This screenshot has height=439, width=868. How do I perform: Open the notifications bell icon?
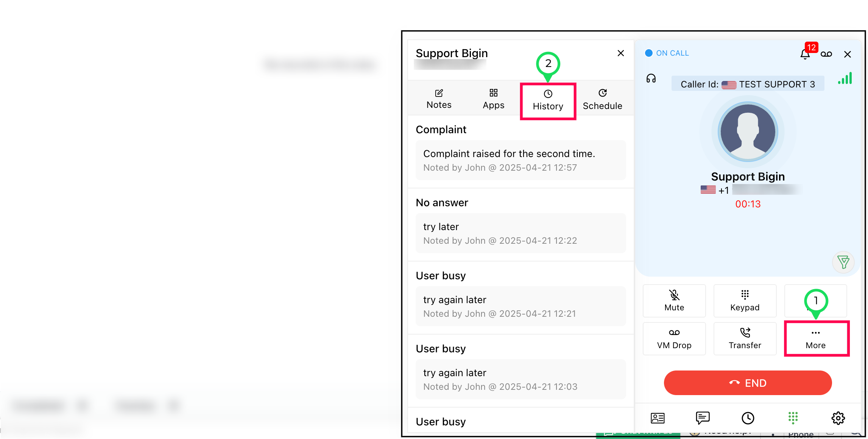805,54
